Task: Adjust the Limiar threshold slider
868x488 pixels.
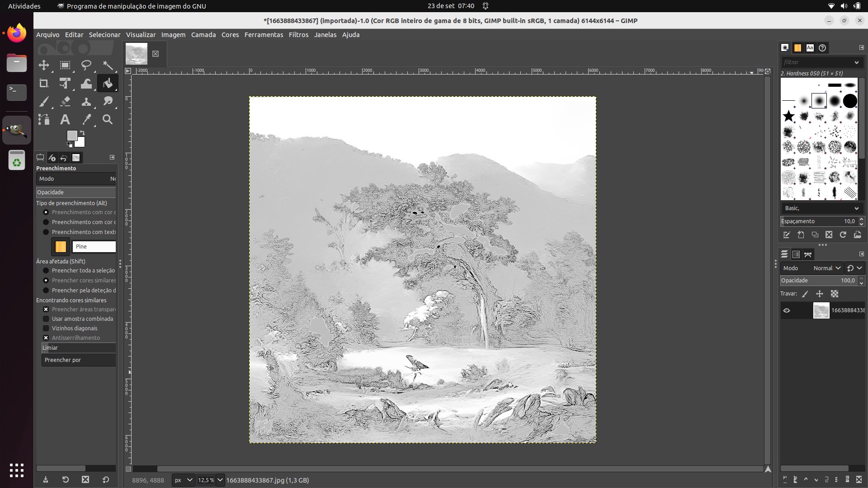Action: coord(79,348)
